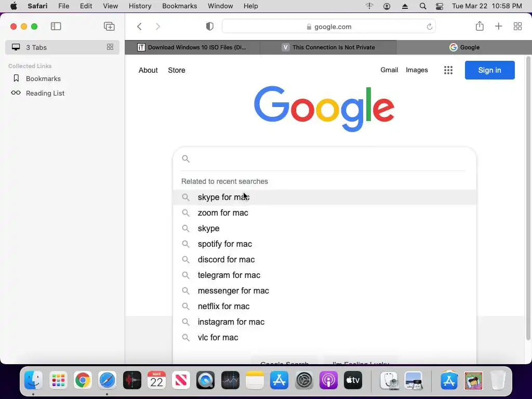This screenshot has width=532, height=399.
Task: Launch QuickTime Player from the dock
Action: click(x=206, y=380)
